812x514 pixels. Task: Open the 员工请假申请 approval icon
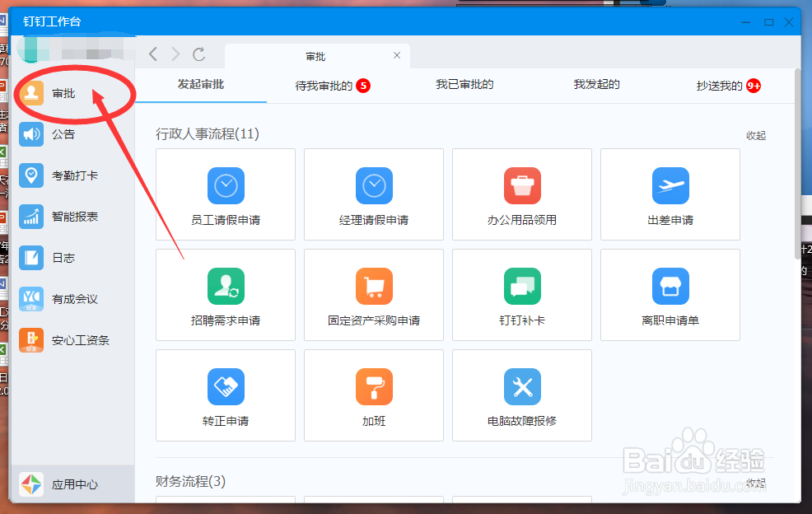pos(225,194)
